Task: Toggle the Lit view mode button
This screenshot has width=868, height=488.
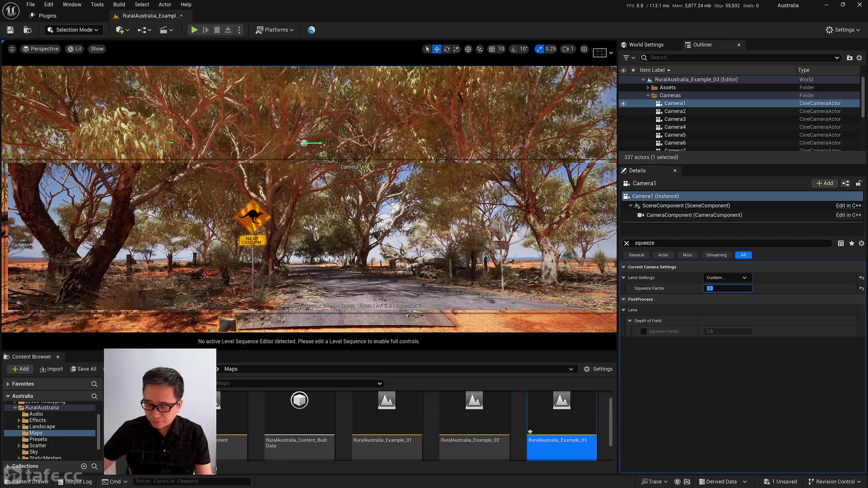Action: (x=75, y=49)
